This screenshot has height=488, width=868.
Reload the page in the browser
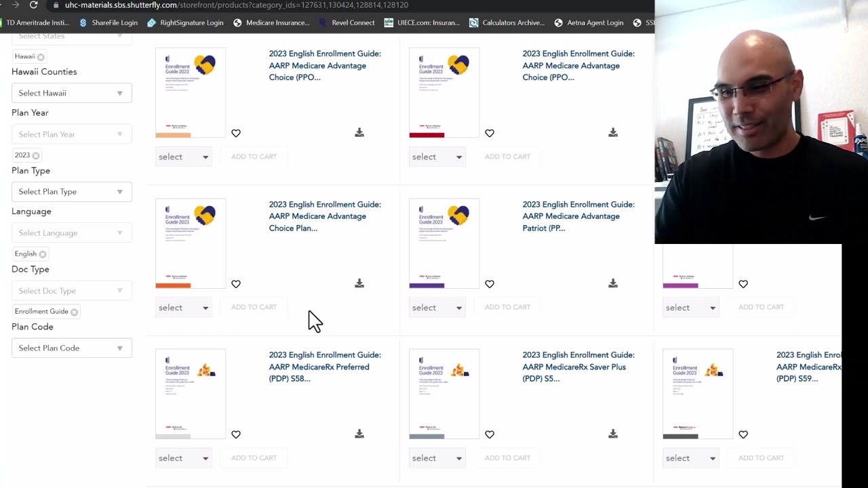(33, 5)
